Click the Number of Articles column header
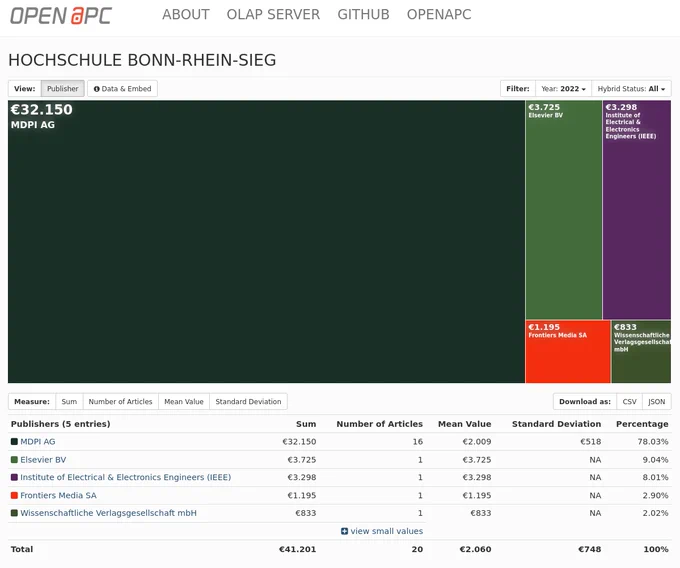The width and height of the screenshot is (680, 568). [379, 424]
